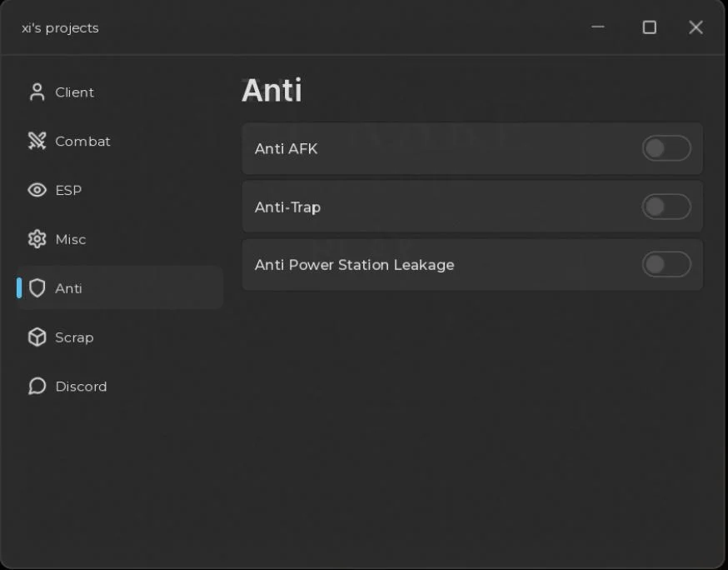Toggle Anti Power Station Leakage on
The height and width of the screenshot is (570, 728).
click(x=666, y=265)
